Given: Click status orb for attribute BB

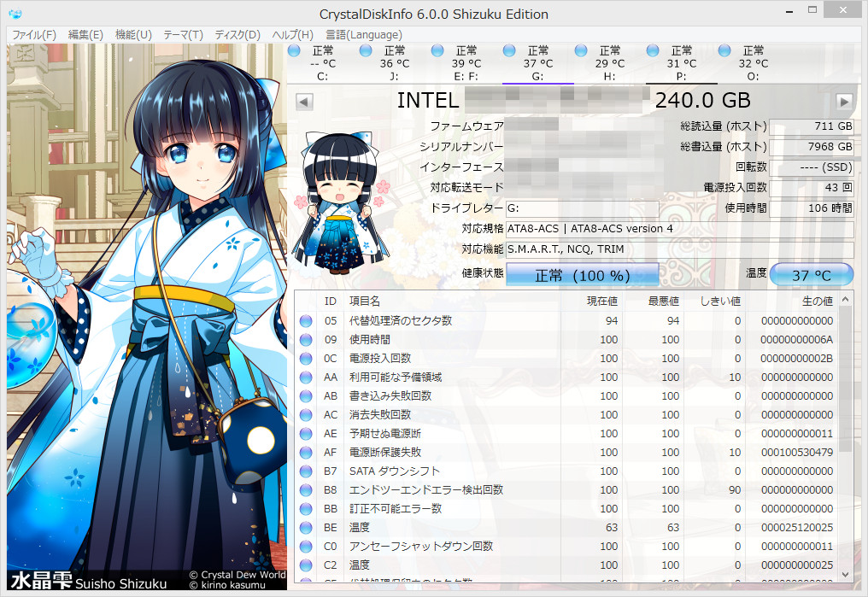Looking at the screenshot, I should click(306, 509).
